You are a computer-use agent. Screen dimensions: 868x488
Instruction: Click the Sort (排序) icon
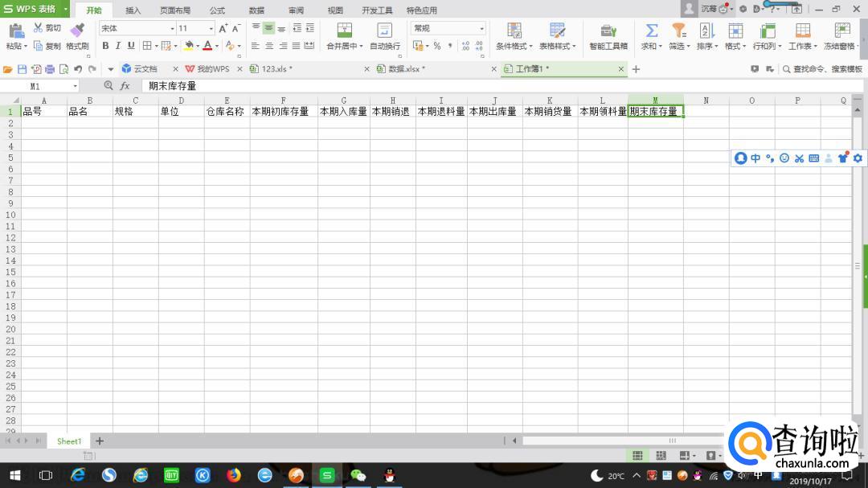tap(707, 31)
